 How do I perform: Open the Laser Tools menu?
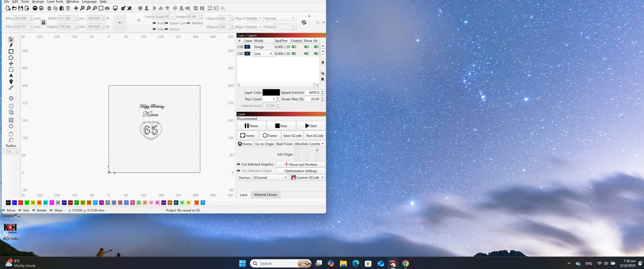point(55,2)
